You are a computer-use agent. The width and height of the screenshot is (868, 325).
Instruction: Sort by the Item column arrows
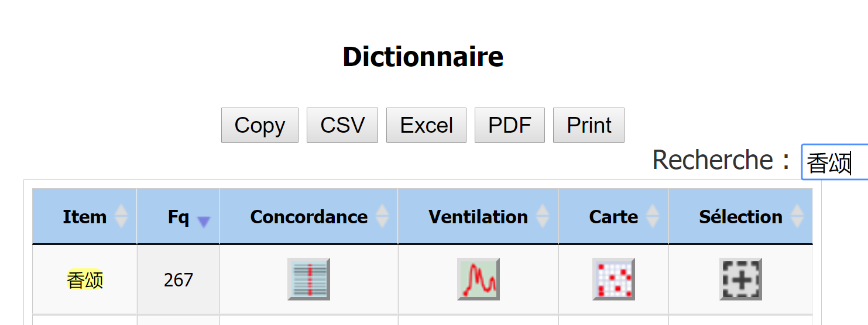click(121, 217)
